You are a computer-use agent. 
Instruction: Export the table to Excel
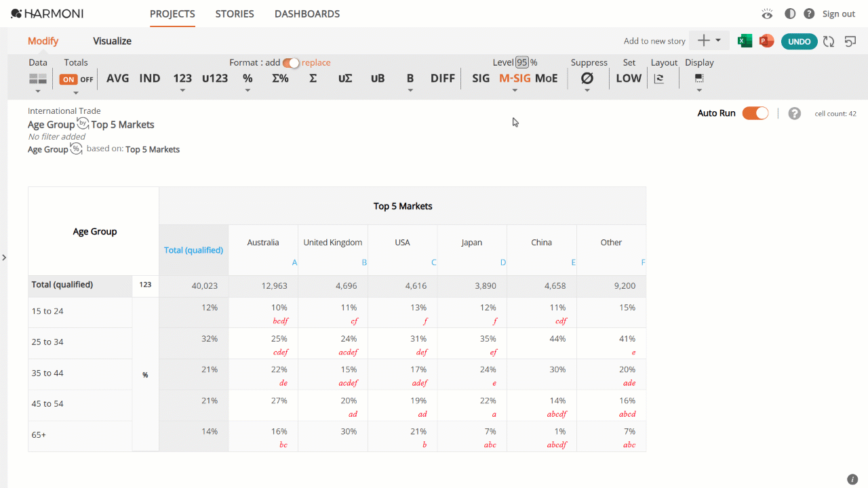pyautogui.click(x=745, y=41)
